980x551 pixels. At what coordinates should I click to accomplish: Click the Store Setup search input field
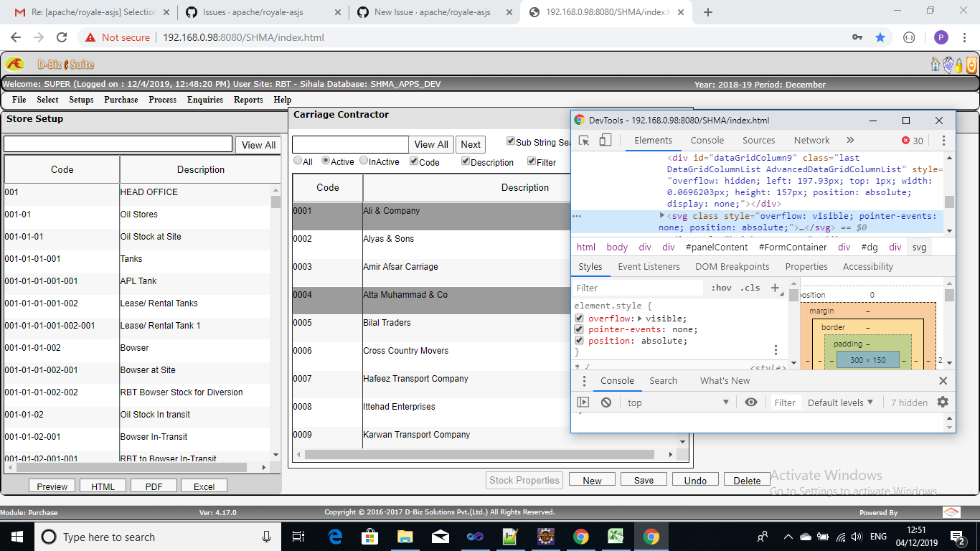point(118,144)
